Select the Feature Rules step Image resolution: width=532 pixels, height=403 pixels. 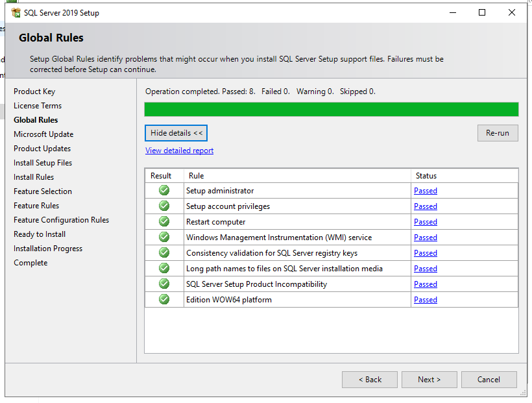click(x=36, y=206)
